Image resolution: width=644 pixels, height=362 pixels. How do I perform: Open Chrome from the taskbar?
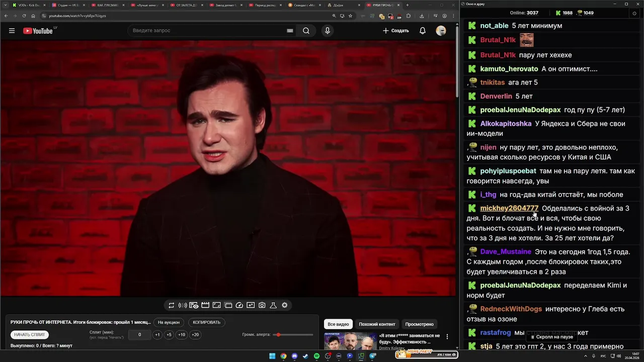pos(283,356)
